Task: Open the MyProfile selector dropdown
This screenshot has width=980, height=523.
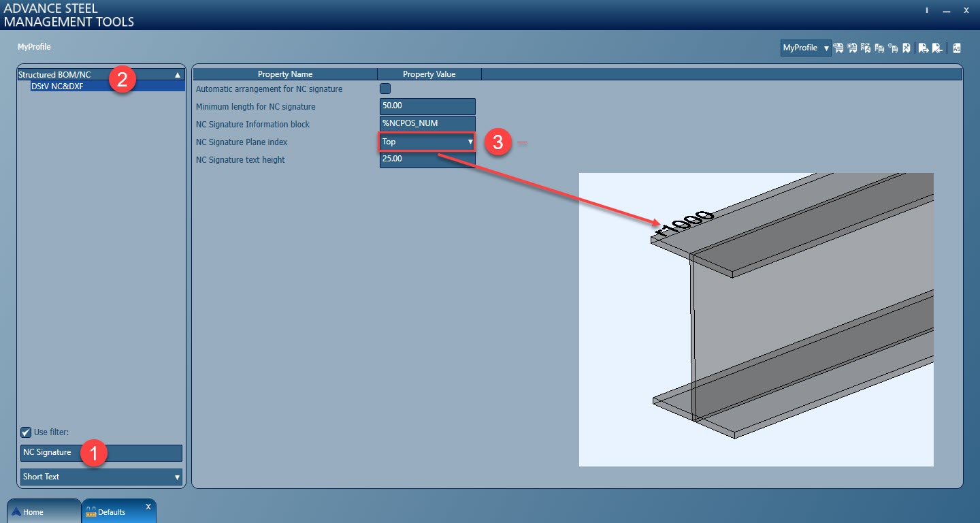Action: pyautogui.click(x=805, y=48)
